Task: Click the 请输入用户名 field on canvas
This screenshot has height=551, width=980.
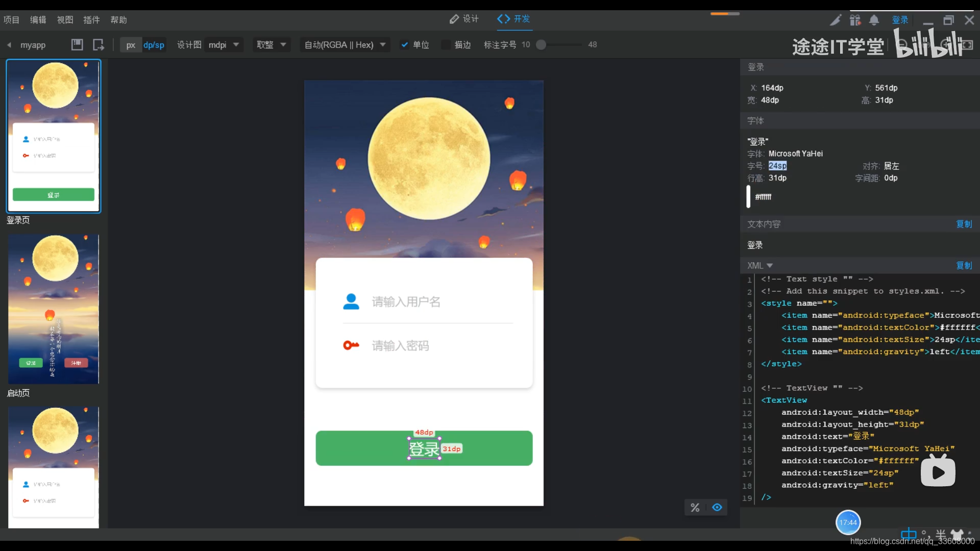Action: (406, 302)
